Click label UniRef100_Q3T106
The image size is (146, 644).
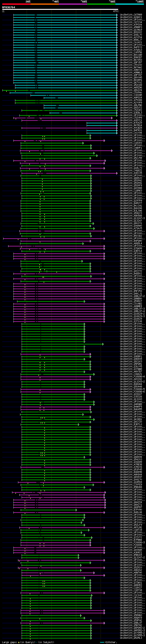[131, 321]
